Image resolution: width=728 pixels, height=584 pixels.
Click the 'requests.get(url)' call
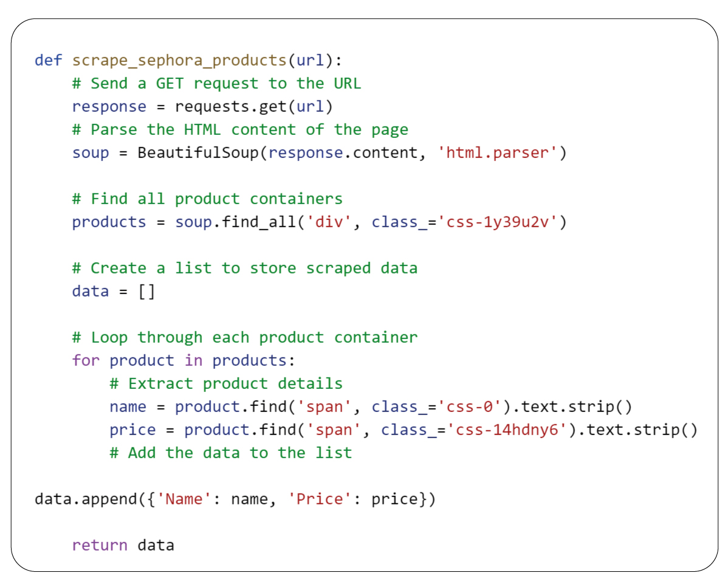click(x=254, y=107)
